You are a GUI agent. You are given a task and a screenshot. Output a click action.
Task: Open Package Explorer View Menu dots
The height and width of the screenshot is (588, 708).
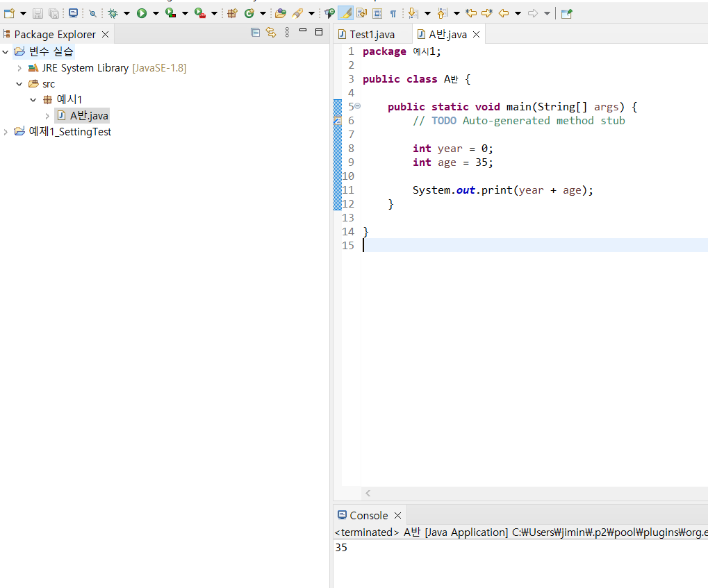click(x=287, y=32)
